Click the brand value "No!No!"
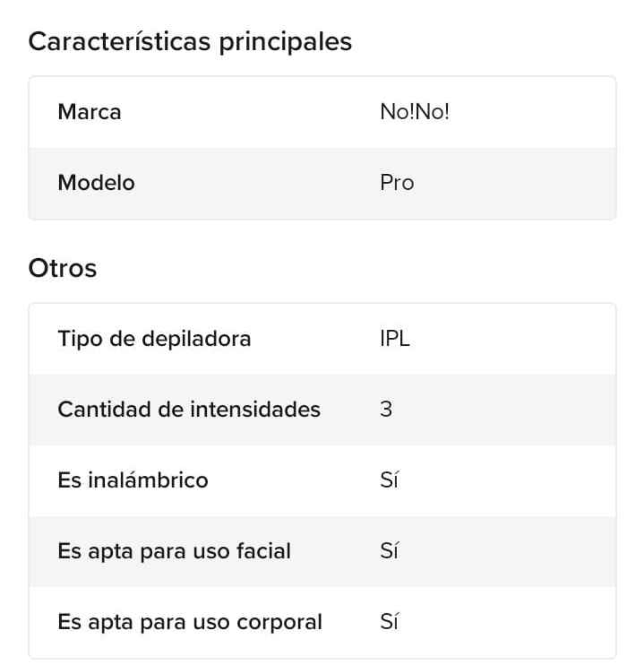Image resolution: width=644 pixels, height=665 pixels. click(x=415, y=112)
